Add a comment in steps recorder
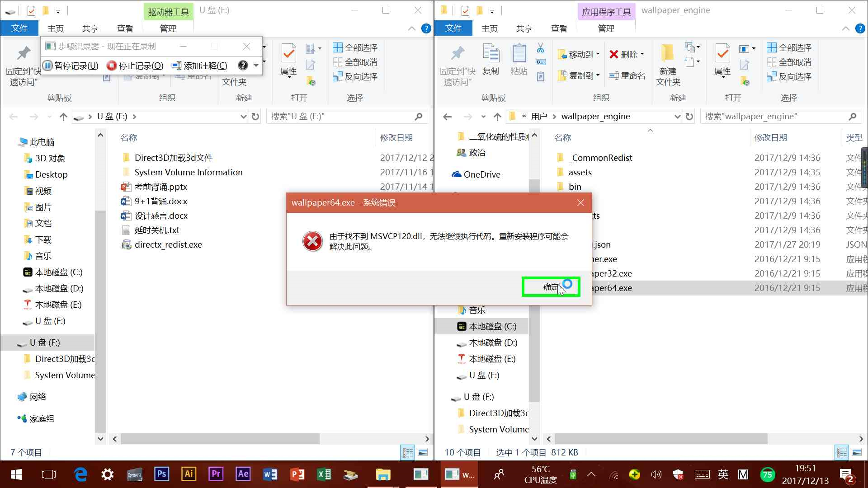The height and width of the screenshot is (488, 868). (200, 66)
